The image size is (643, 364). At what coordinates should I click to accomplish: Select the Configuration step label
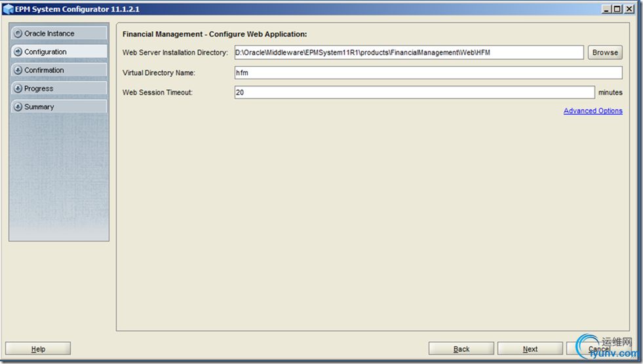tap(45, 52)
